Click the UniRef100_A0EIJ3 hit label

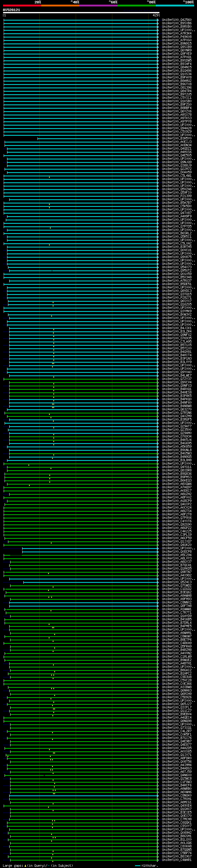[177, 142]
